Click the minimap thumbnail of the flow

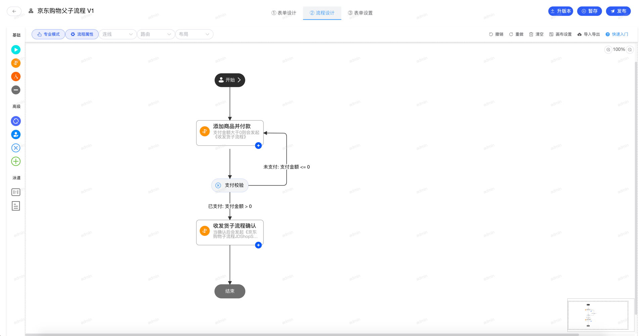tap(598, 315)
